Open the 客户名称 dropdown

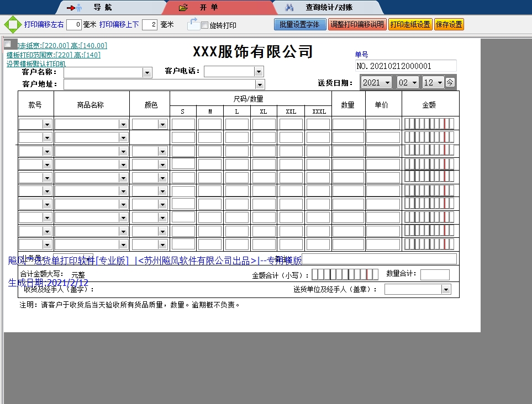(146, 72)
